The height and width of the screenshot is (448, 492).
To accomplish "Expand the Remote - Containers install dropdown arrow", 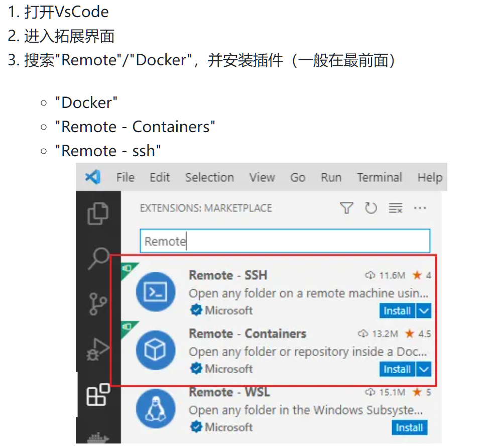I will click(424, 369).
